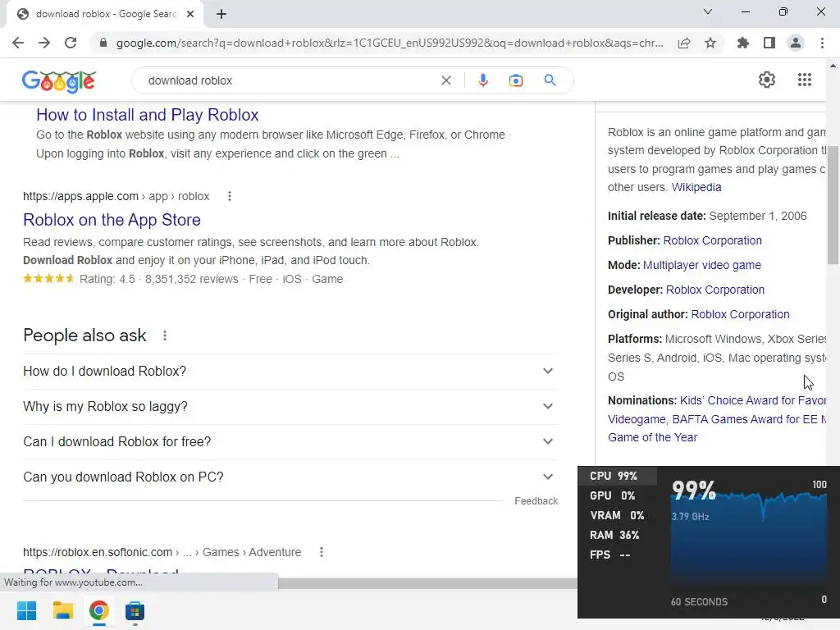The width and height of the screenshot is (840, 630).
Task: Search by image with the camera icon
Action: tap(515, 80)
